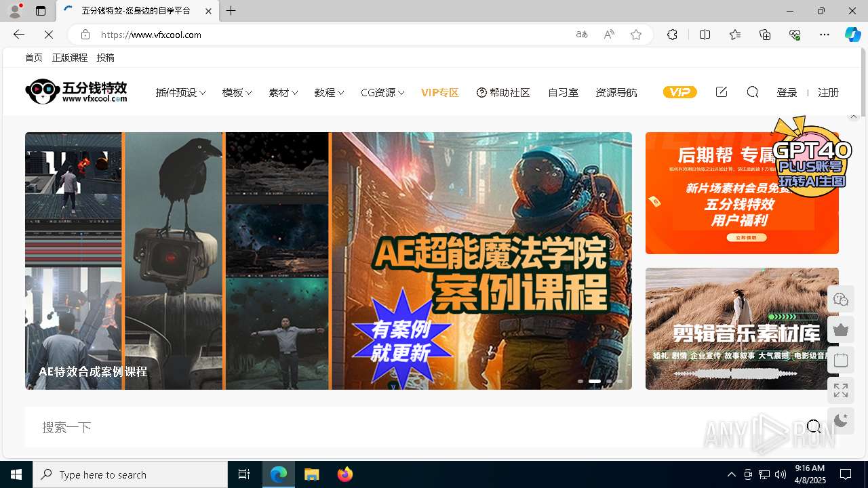Open the 帮助社区 menu item
The width and height of the screenshot is (868, 488).
(x=503, y=93)
